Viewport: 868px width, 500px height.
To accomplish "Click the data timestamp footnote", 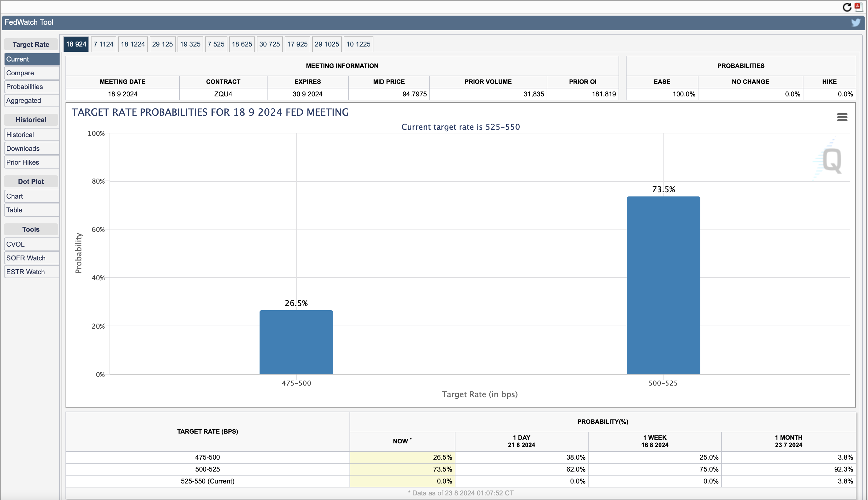I will 461,493.
